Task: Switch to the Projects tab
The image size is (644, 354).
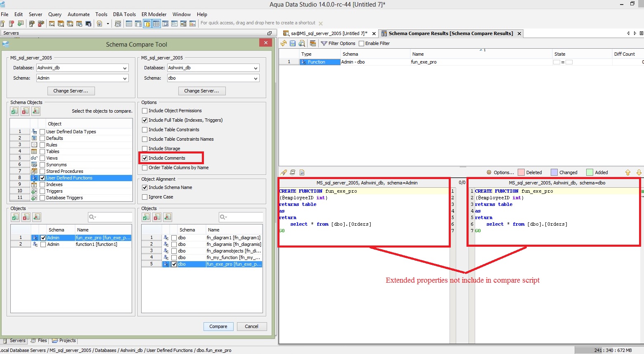Action: coord(64,340)
